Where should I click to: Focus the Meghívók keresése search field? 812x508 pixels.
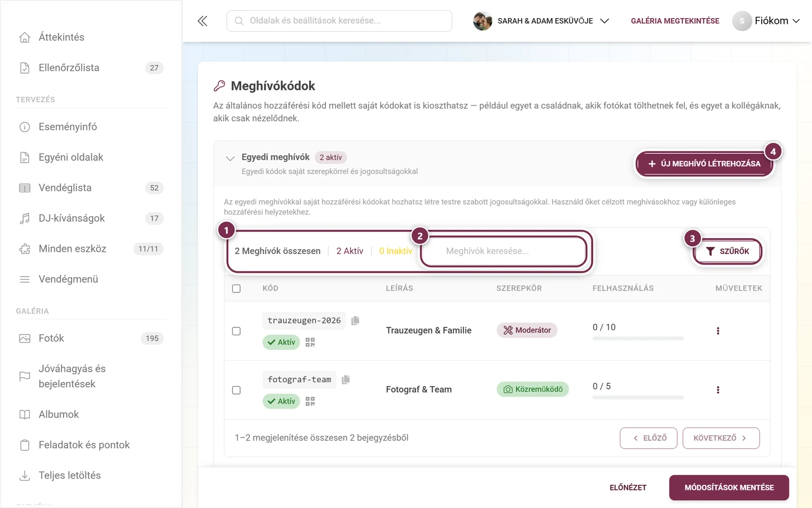pos(504,251)
